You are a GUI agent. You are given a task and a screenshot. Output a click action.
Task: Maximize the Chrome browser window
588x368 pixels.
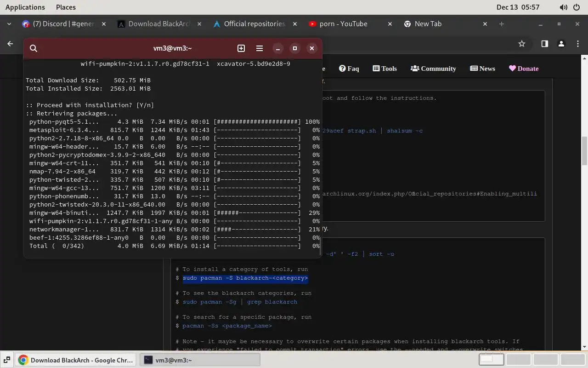click(559, 24)
